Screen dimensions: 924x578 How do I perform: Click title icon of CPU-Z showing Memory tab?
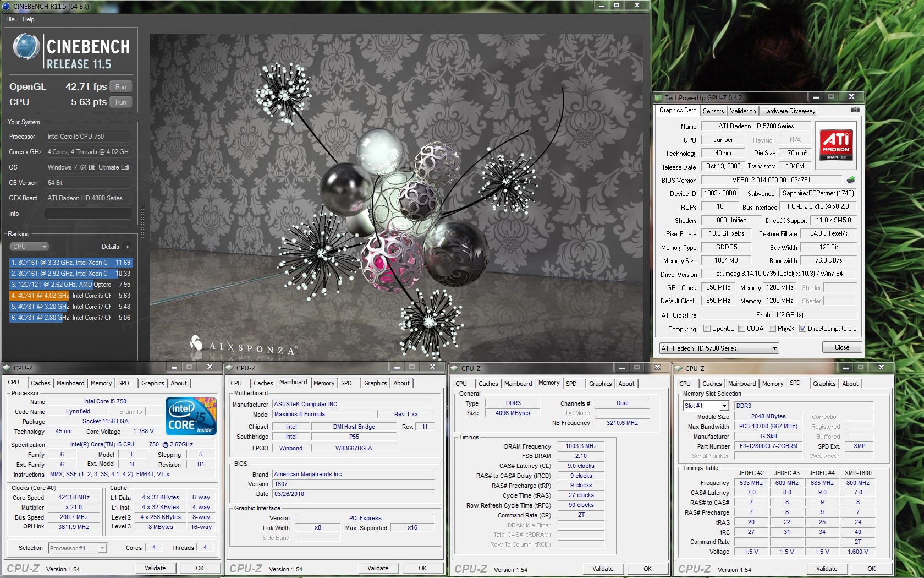point(454,368)
